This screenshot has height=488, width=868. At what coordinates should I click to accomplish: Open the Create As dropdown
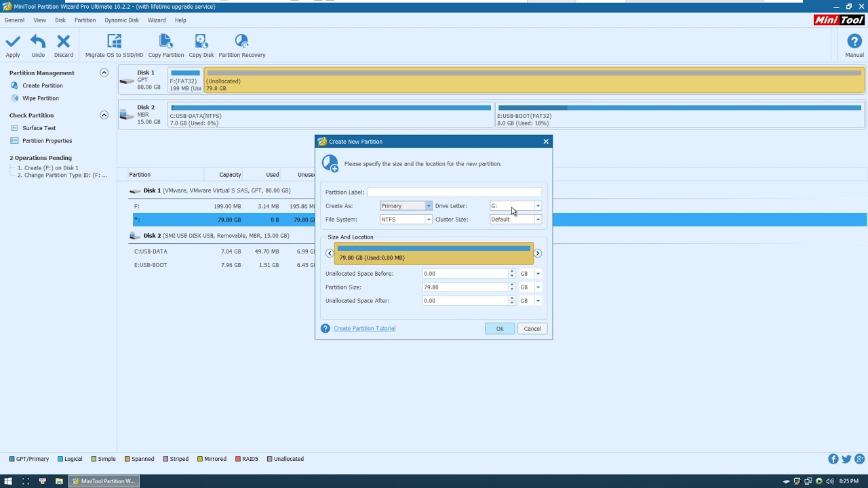coord(406,206)
